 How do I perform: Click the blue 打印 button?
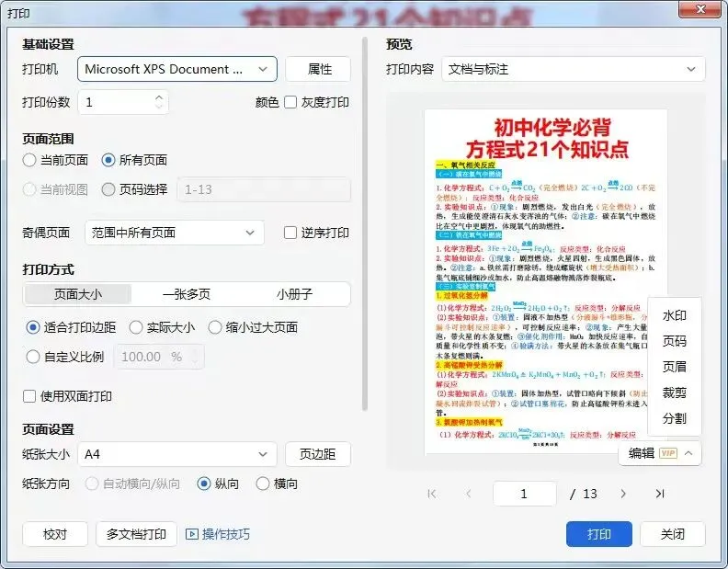[x=599, y=534]
